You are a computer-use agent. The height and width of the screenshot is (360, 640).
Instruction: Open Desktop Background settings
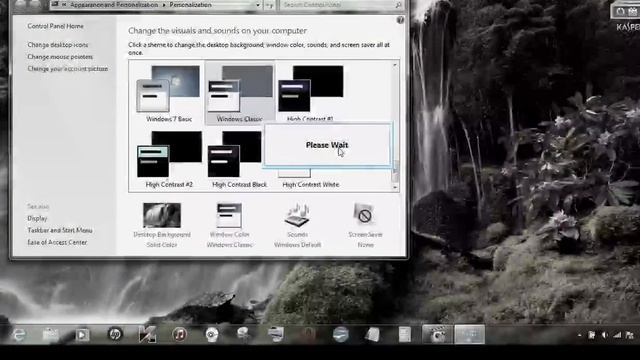pos(162,225)
